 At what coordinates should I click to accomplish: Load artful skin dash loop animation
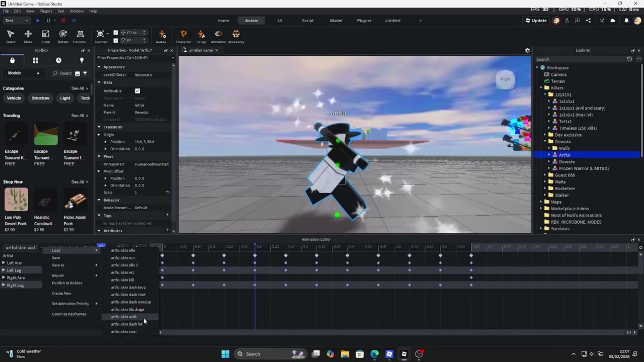(x=130, y=287)
